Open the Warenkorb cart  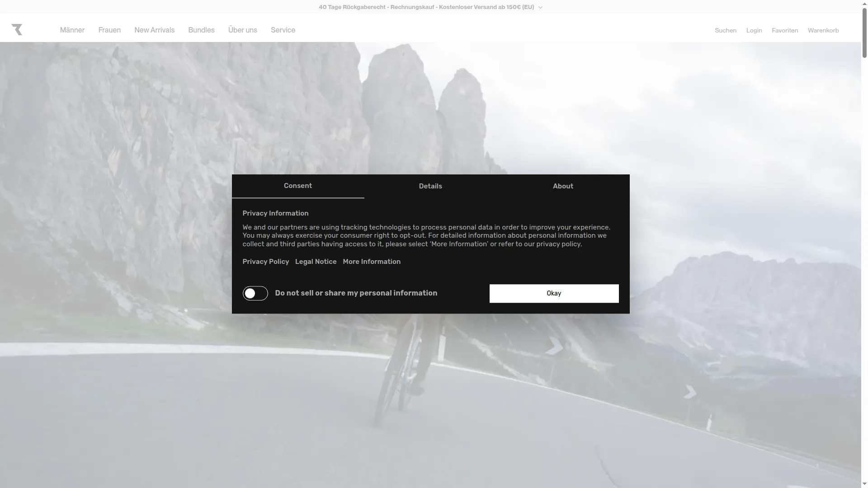coord(823,30)
